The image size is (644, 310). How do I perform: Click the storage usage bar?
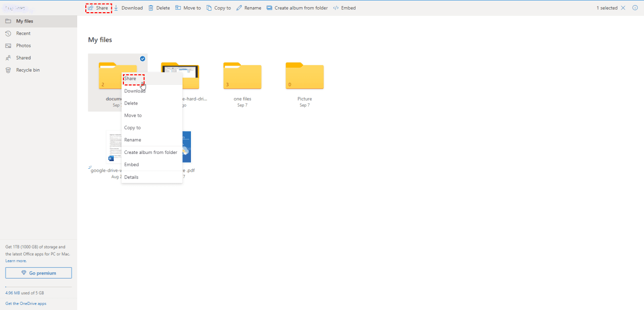[x=39, y=288]
